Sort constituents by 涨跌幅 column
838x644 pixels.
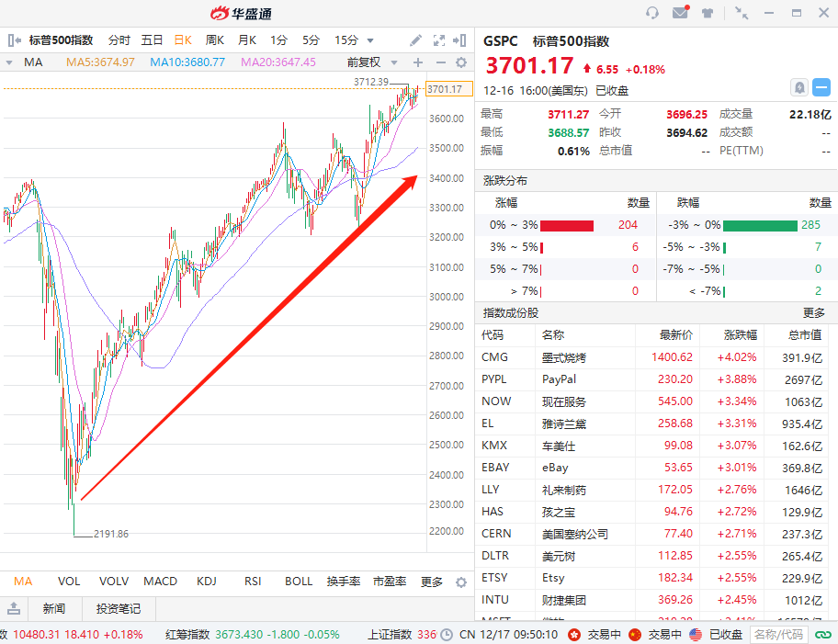pos(741,335)
